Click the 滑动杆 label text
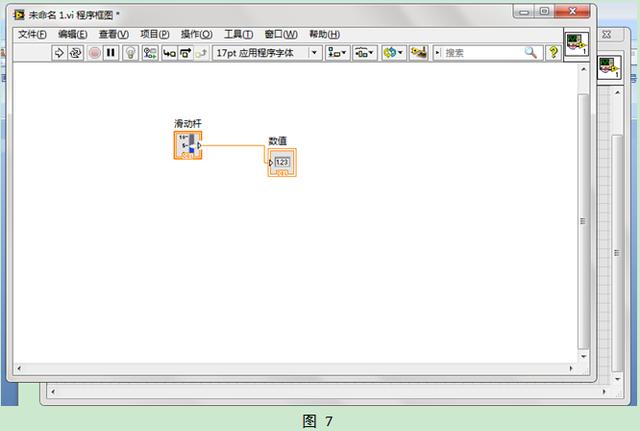Image resolution: width=640 pixels, height=431 pixels. tap(188, 124)
